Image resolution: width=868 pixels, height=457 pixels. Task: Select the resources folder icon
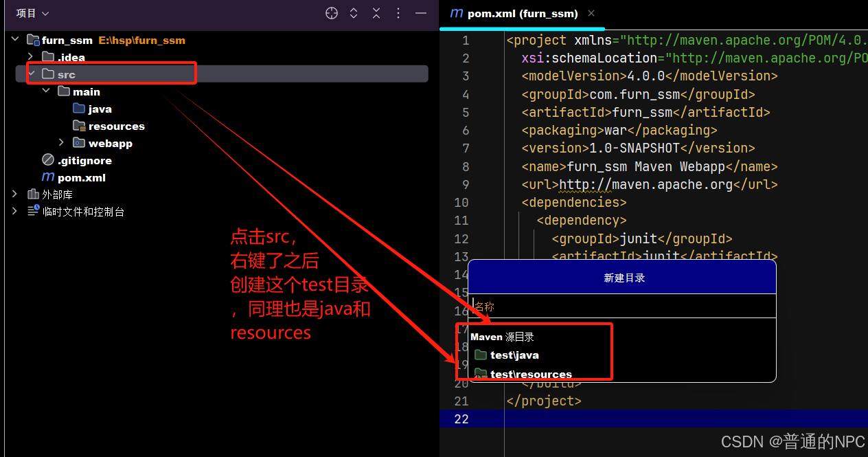79,126
